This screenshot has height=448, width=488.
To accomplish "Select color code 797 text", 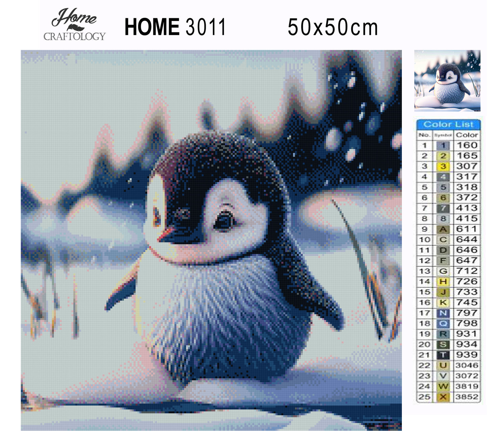I will click(x=467, y=313).
